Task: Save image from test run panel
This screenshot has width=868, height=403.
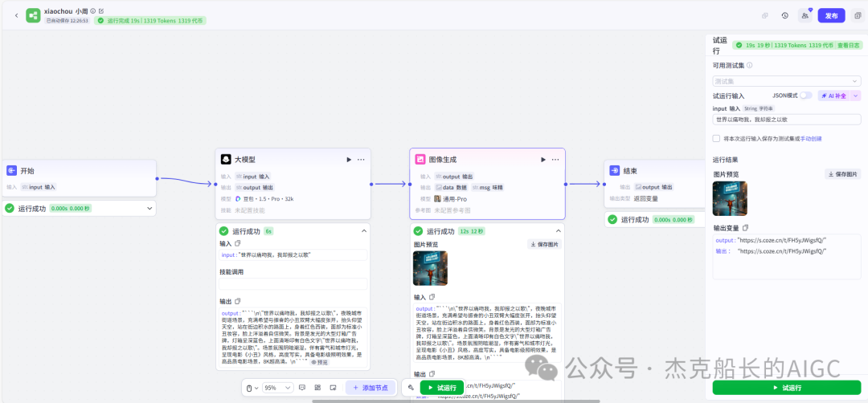Action: (843, 174)
